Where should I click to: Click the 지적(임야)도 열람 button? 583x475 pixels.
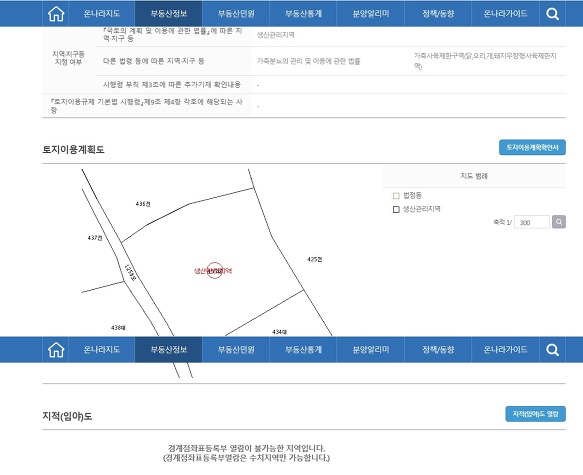point(535,414)
